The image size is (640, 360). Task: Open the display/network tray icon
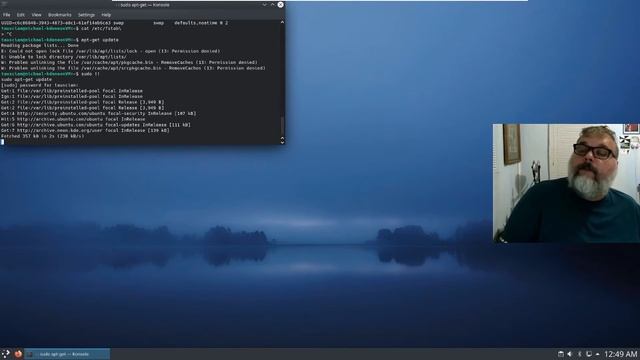(589, 354)
